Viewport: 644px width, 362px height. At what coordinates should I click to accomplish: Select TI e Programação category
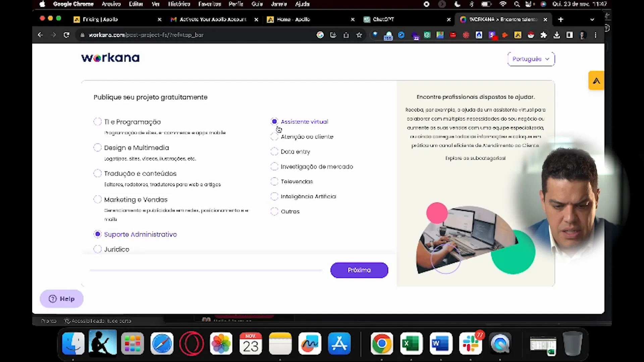click(x=98, y=122)
